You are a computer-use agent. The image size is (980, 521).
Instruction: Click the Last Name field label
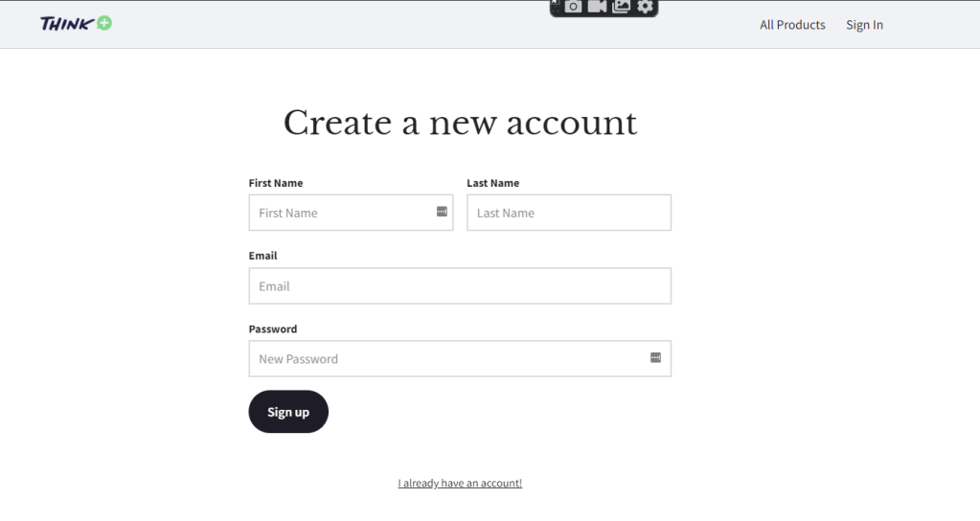(492, 183)
